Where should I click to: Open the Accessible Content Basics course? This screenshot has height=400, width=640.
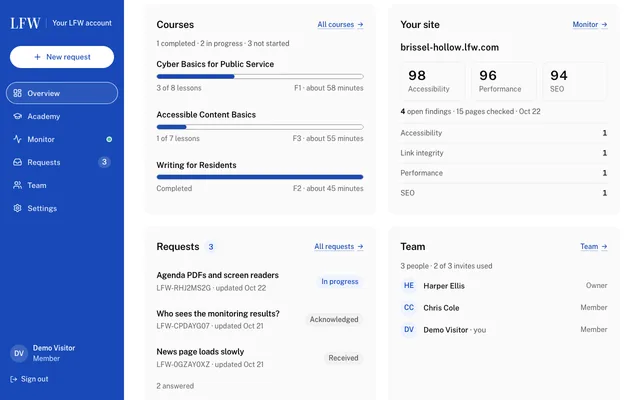[206, 115]
